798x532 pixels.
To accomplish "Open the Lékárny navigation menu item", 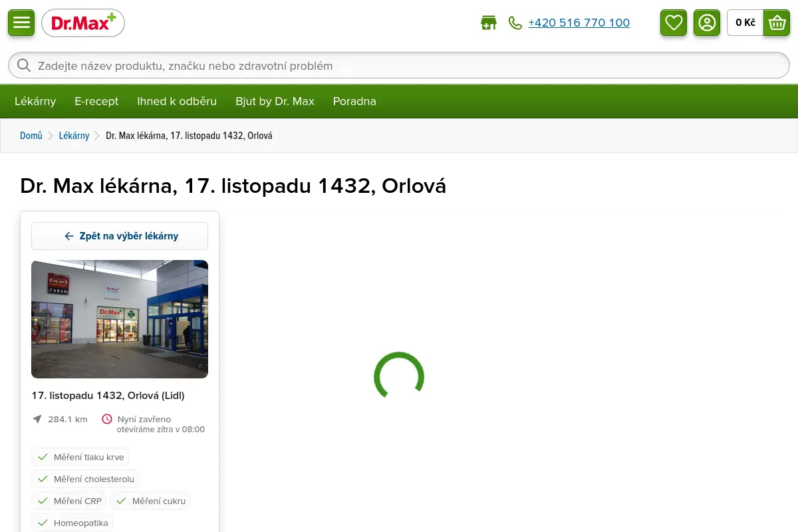I will (35, 101).
